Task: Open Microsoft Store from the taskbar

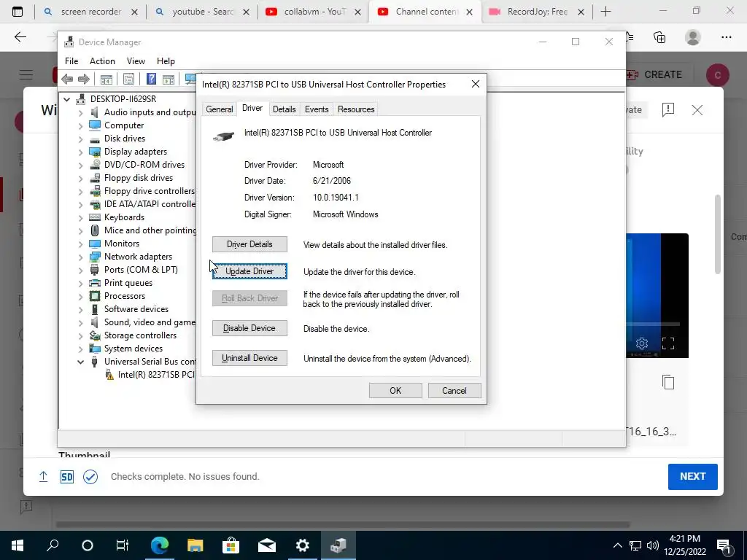Action: 231,545
